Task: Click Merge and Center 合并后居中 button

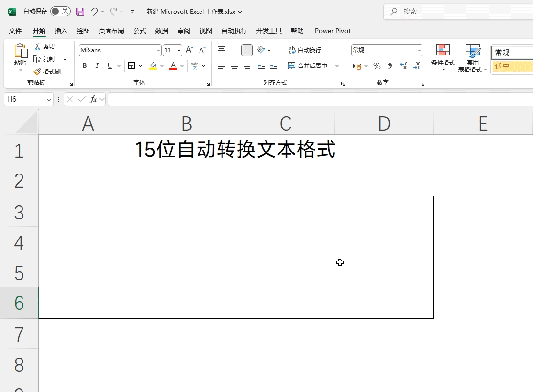Action: click(x=308, y=66)
